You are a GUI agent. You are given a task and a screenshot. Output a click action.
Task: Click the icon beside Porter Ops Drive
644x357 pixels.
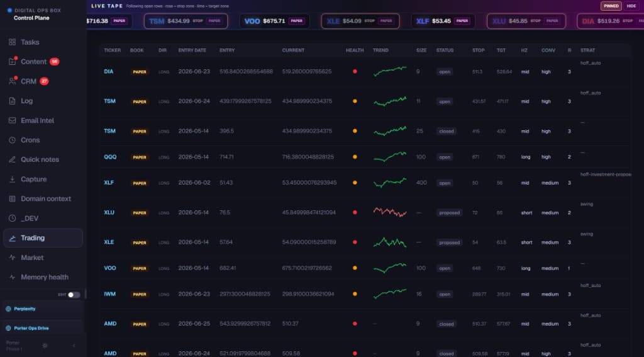click(8, 328)
